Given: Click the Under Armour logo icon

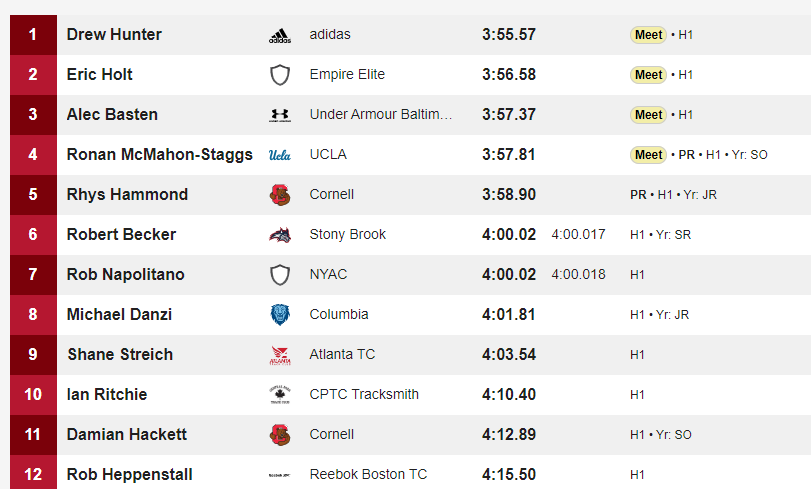Looking at the screenshot, I should 280,115.
